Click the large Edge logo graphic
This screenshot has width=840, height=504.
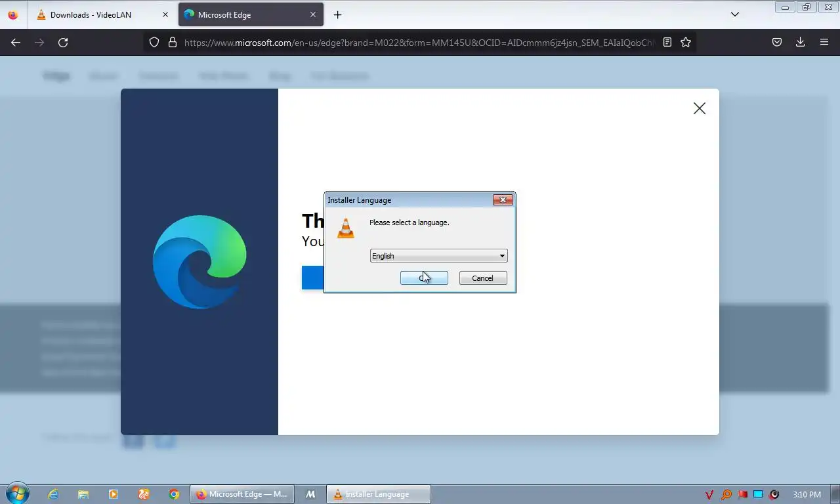pos(199,262)
